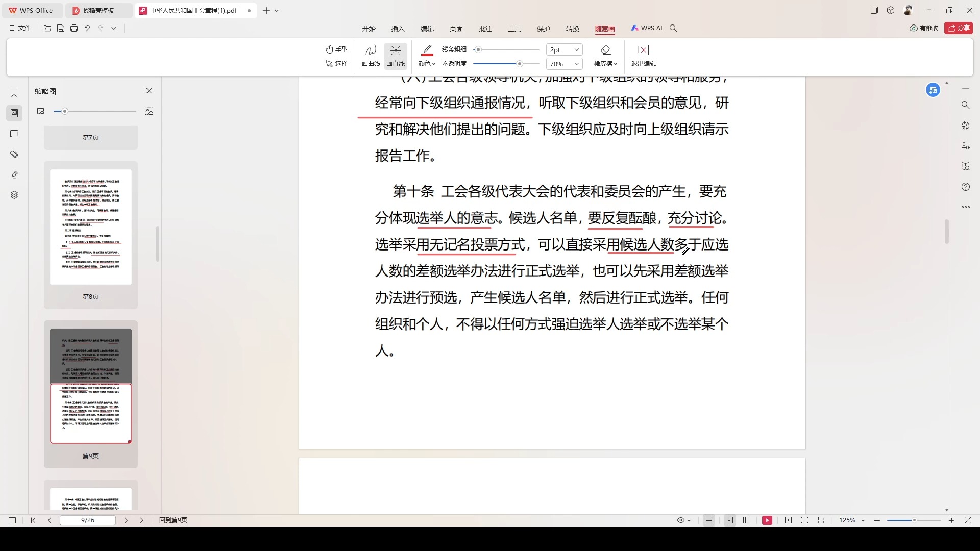Zoom in with the plus button
980x551 pixels.
[951, 520]
